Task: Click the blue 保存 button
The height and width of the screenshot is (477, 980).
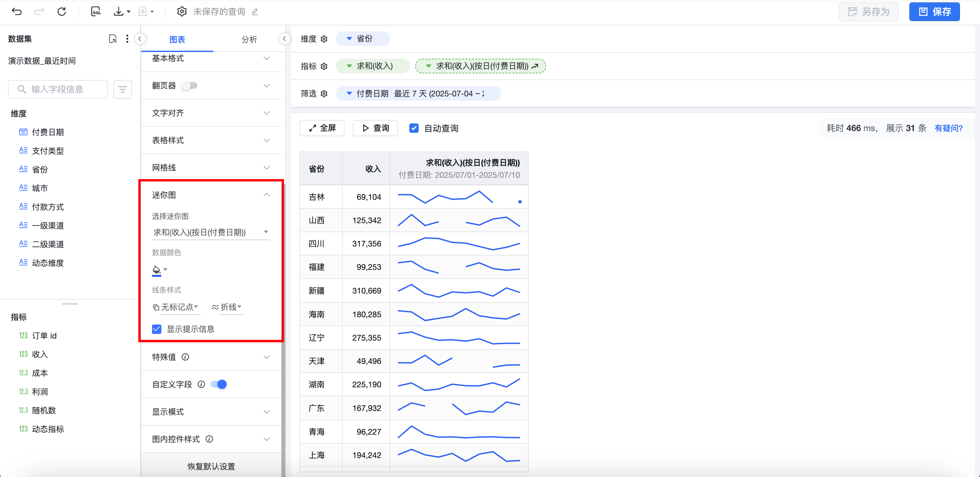Action: click(x=934, y=12)
